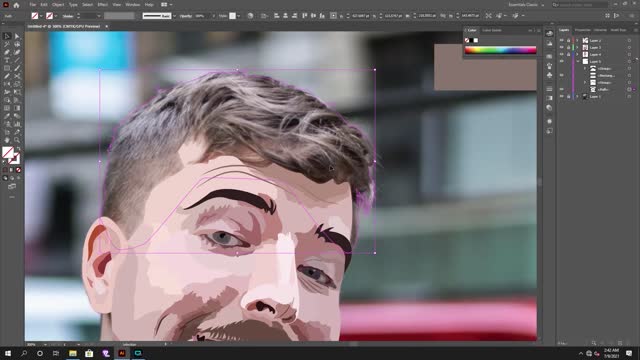This screenshot has width=640, height=360.
Task: Open the File menu
Action: (32, 5)
